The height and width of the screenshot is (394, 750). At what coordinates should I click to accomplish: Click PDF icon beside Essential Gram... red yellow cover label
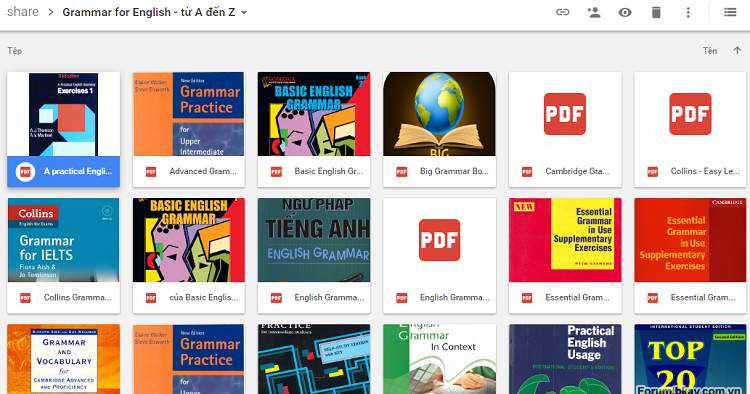(527, 298)
